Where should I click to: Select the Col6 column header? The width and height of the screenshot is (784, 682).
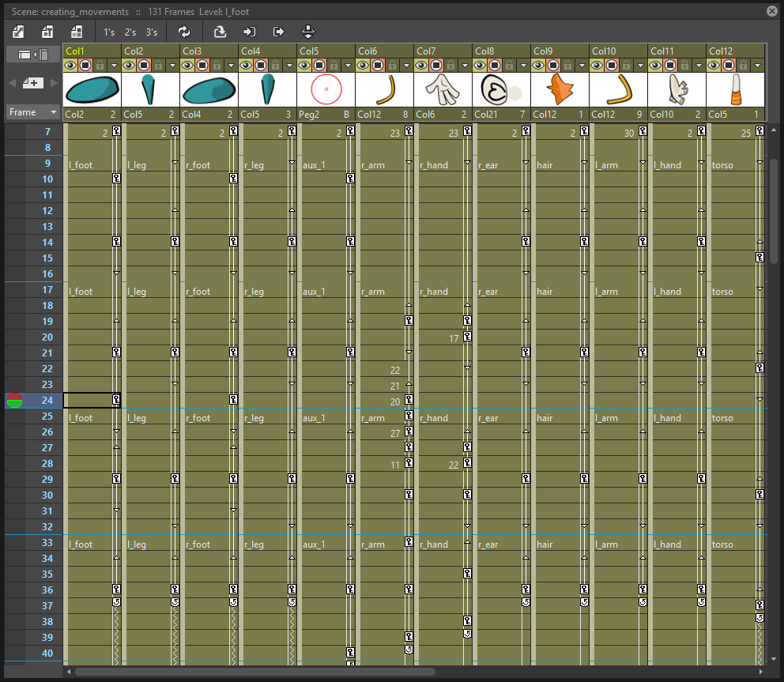pos(385,51)
